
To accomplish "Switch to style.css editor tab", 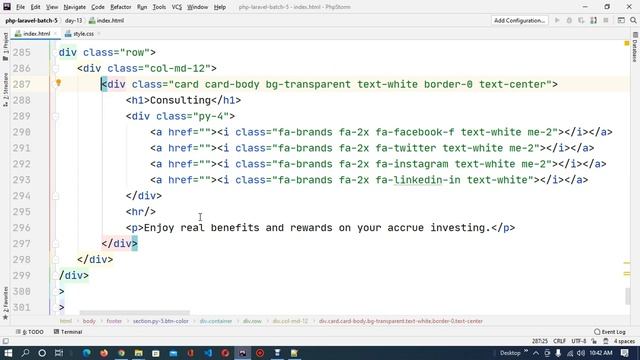I will tap(83, 34).
